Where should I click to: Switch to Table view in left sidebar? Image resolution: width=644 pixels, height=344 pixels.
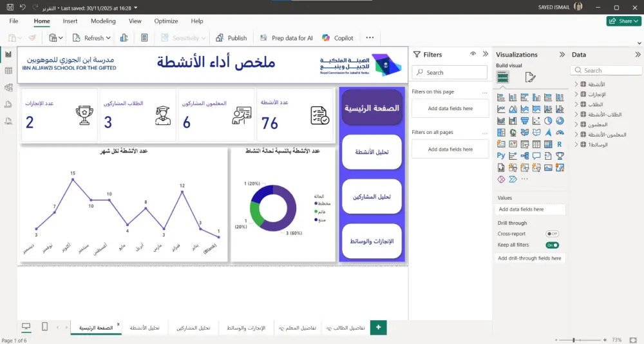[8, 71]
